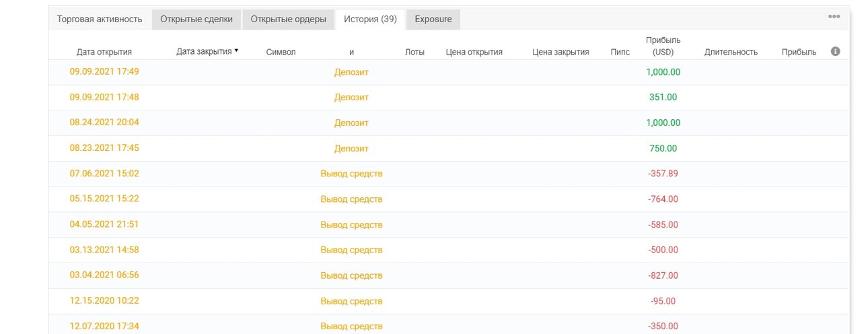Open the three-dots options menu
This screenshot has height=334, width=868.
(x=834, y=17)
